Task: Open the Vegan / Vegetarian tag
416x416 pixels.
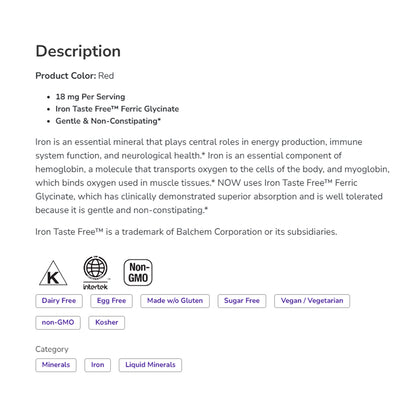Action: [x=312, y=301]
